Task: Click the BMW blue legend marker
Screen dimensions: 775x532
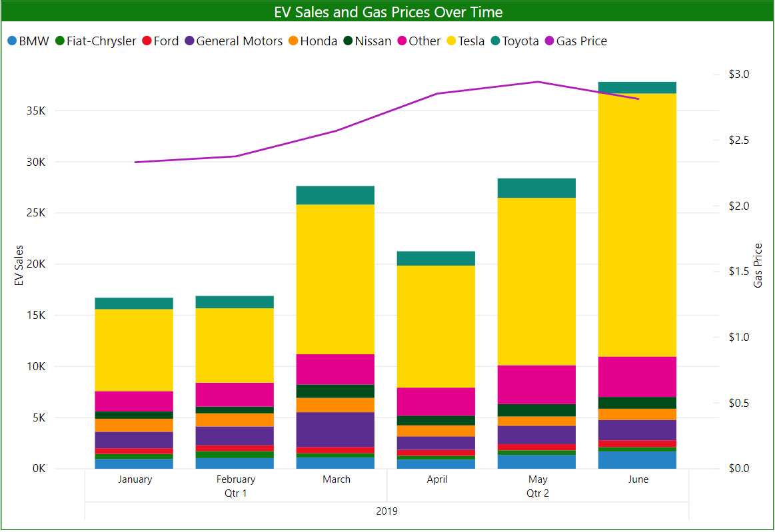Action: pos(11,41)
